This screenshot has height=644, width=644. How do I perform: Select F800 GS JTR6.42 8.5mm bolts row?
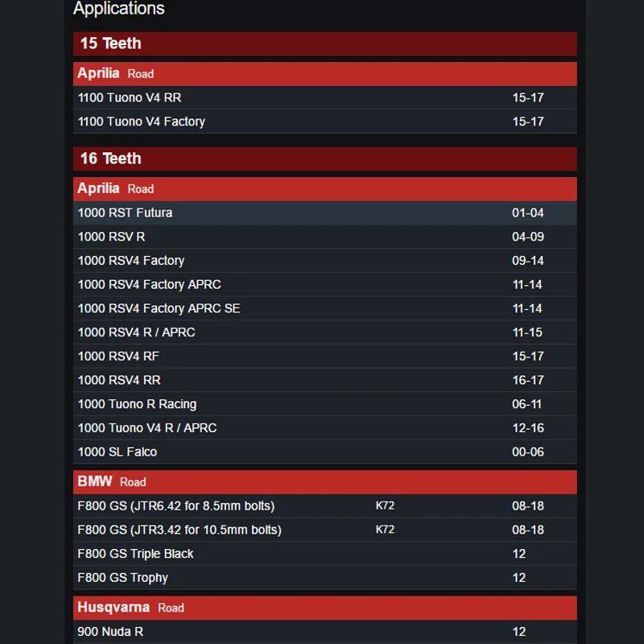pyautogui.click(x=325, y=506)
